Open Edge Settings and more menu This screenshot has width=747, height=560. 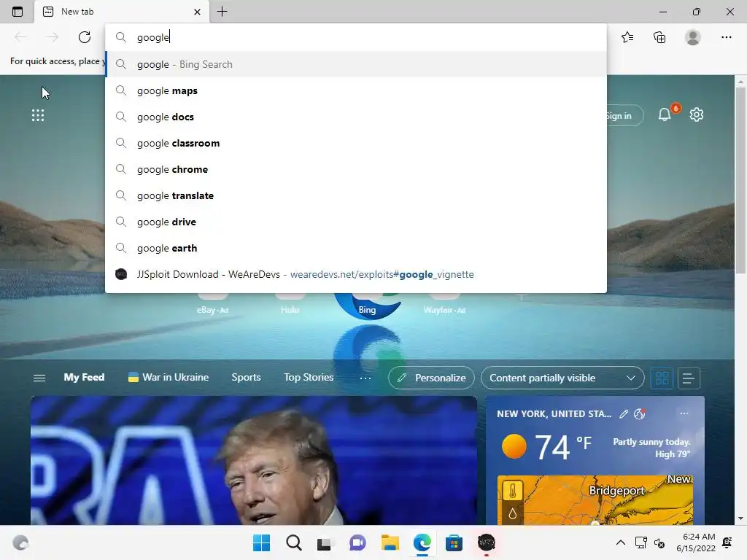726,37
